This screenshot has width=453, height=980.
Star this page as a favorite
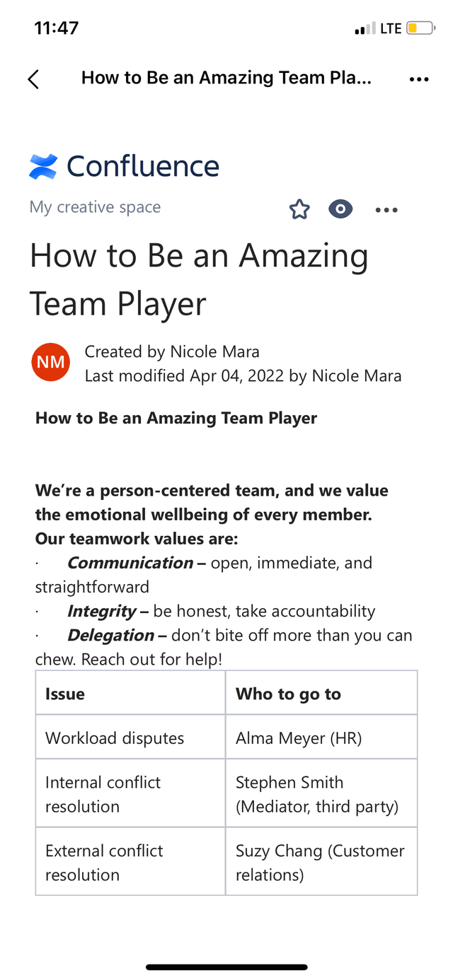pyautogui.click(x=299, y=209)
